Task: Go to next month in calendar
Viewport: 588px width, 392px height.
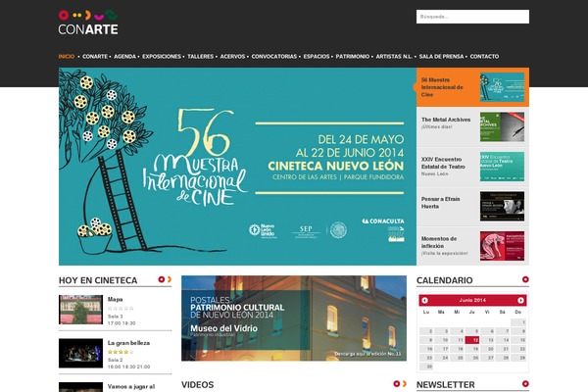Action: pyautogui.click(x=520, y=301)
